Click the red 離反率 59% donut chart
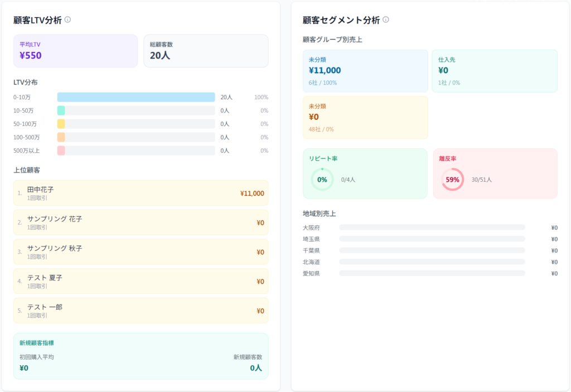The height and width of the screenshot is (392, 571). click(452, 180)
